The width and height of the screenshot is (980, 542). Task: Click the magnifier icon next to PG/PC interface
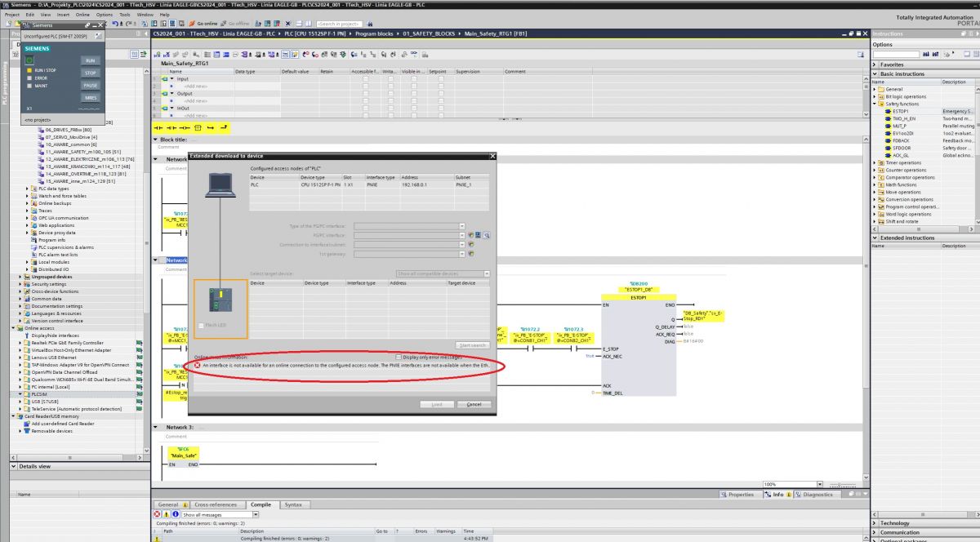(x=486, y=235)
